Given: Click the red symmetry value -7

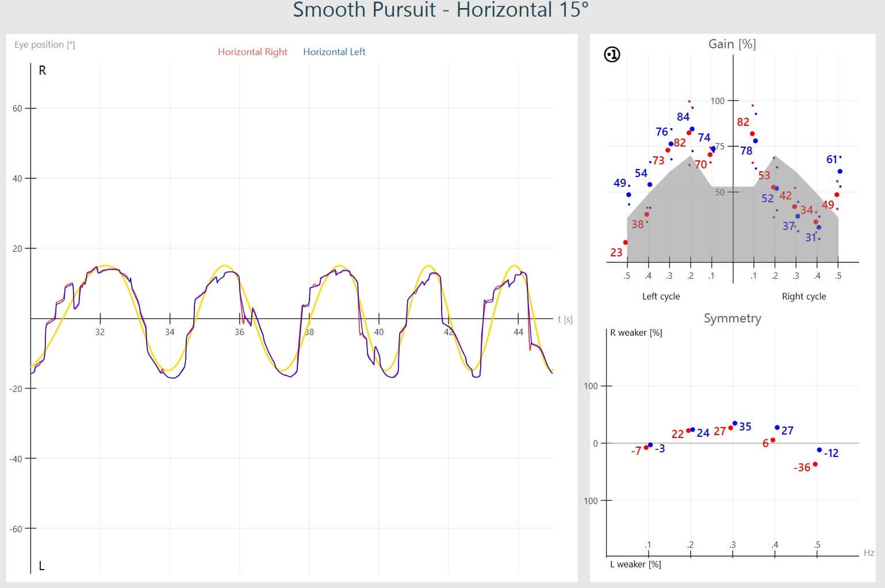Looking at the screenshot, I should pos(636,451).
